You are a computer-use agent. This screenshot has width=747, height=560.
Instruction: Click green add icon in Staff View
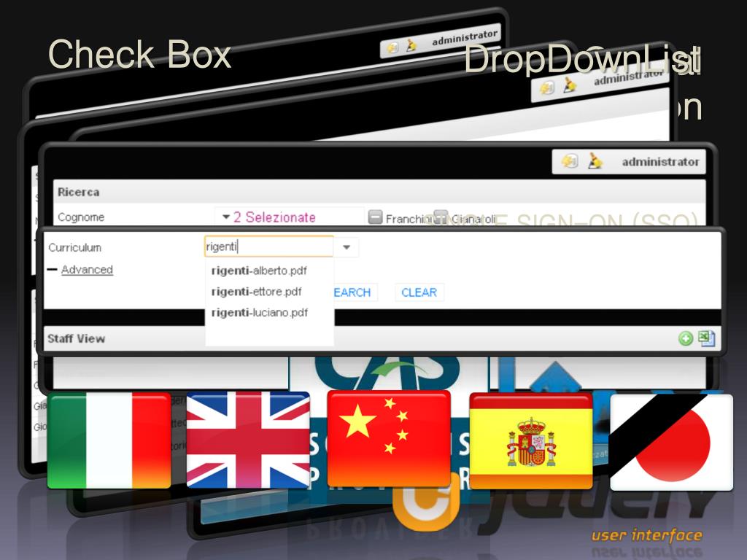686,338
